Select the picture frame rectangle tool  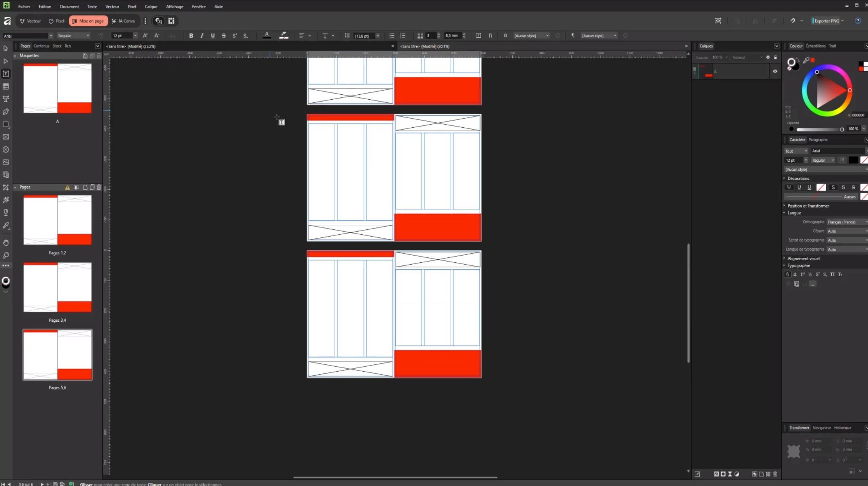click(x=6, y=137)
